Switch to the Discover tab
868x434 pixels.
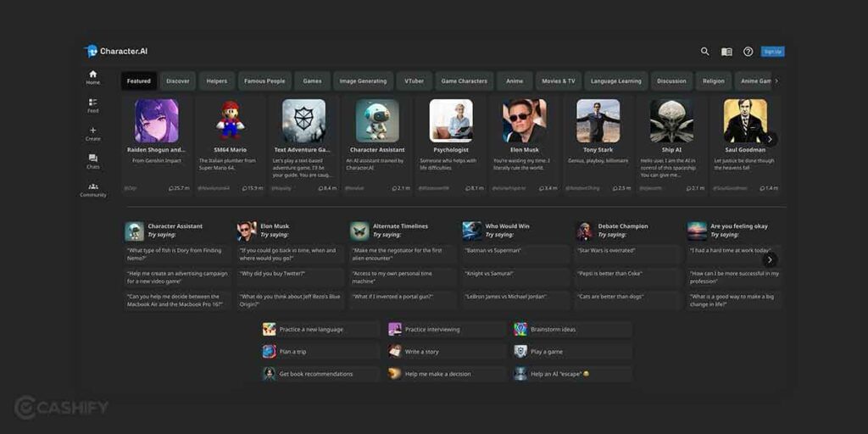[x=178, y=81]
